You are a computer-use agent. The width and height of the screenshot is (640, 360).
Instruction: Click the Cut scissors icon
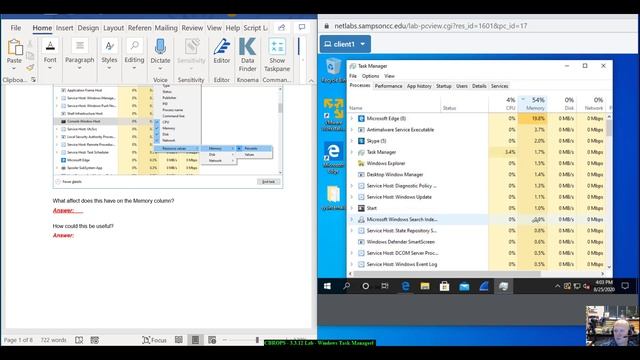point(30,43)
